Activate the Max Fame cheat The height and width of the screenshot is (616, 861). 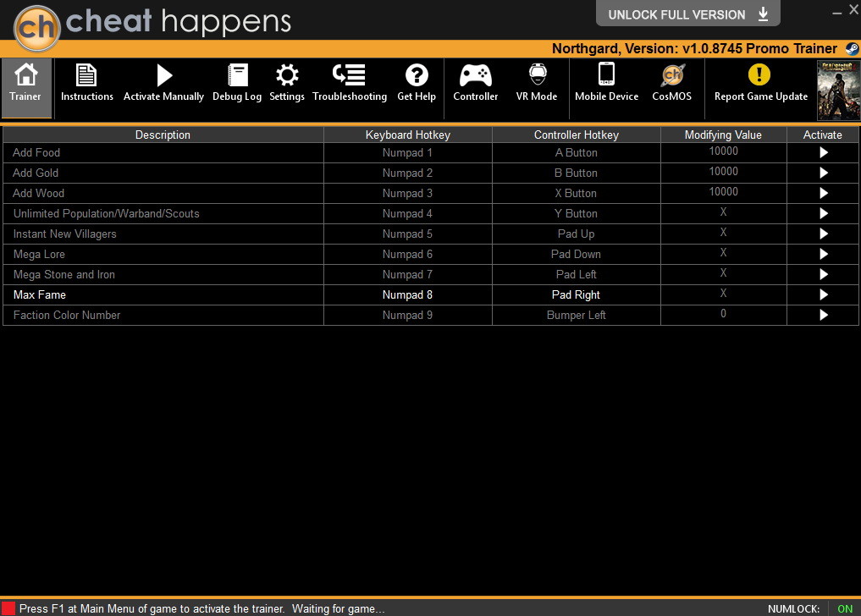click(823, 294)
